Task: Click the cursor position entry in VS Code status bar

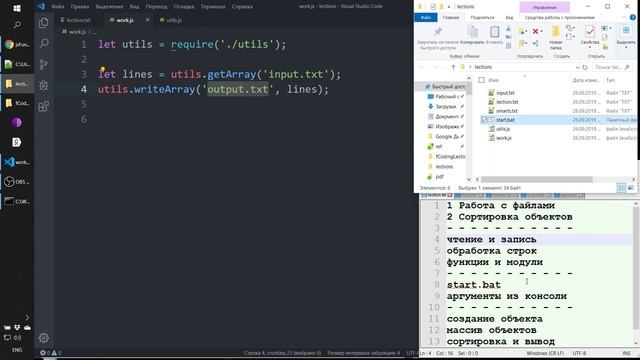Action: click(282, 353)
